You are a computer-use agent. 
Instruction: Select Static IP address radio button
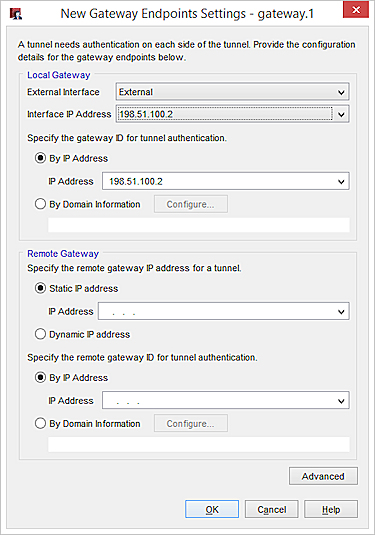tap(40, 288)
